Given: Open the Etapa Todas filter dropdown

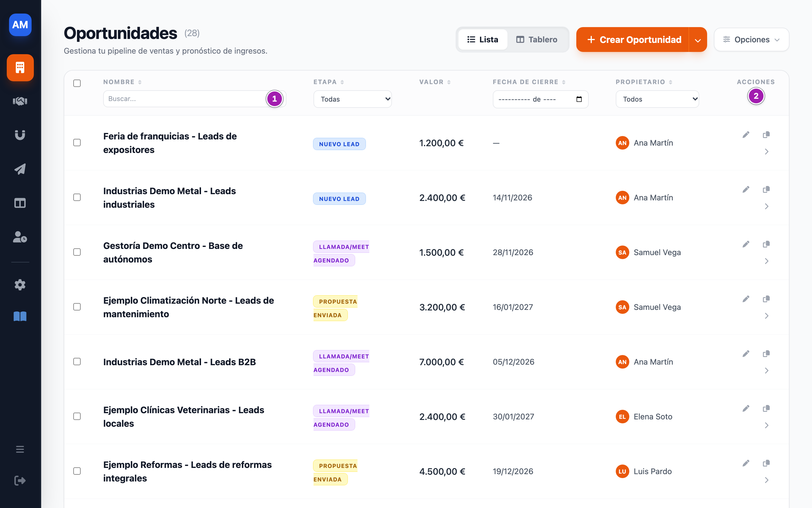Looking at the screenshot, I should (x=353, y=99).
